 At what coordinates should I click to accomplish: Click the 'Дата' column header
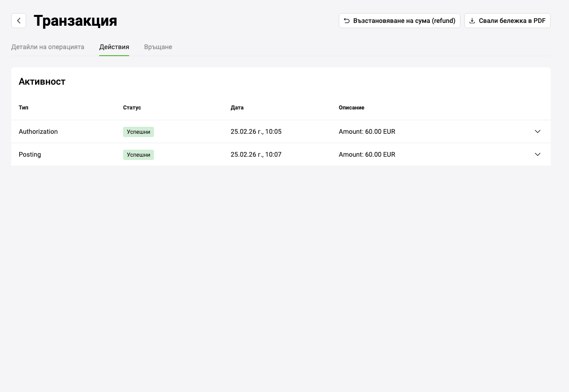tap(237, 108)
